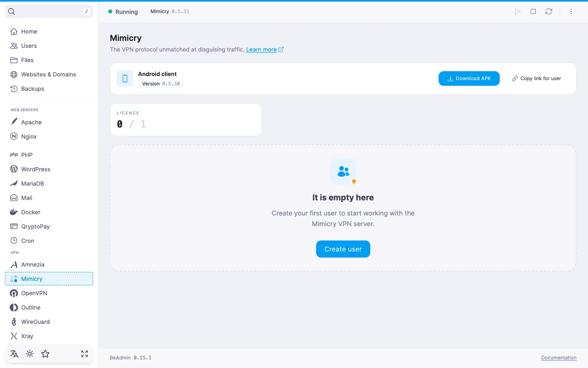Image resolution: width=588 pixels, height=368 pixels.
Task: Click the favorites star icon
Action: click(x=45, y=354)
